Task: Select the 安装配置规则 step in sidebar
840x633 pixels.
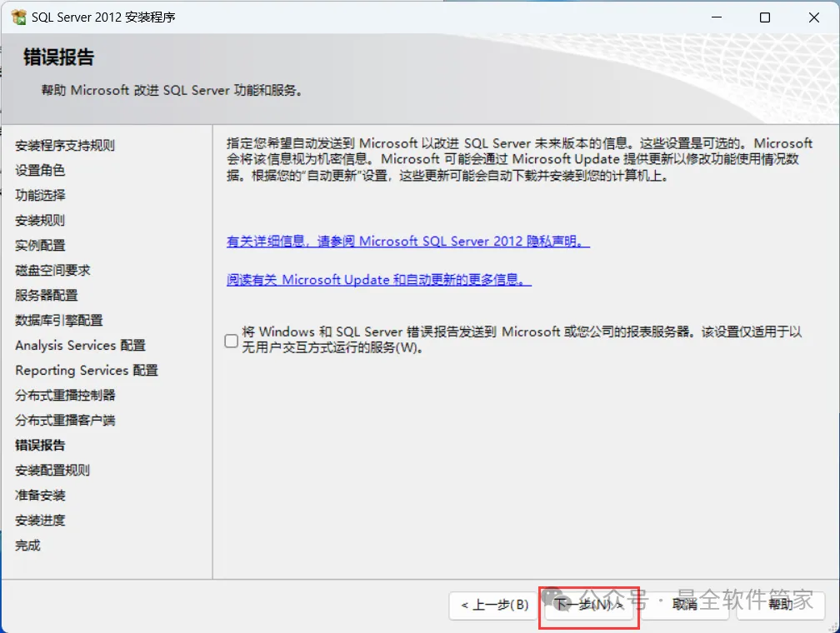Action: tap(52, 471)
